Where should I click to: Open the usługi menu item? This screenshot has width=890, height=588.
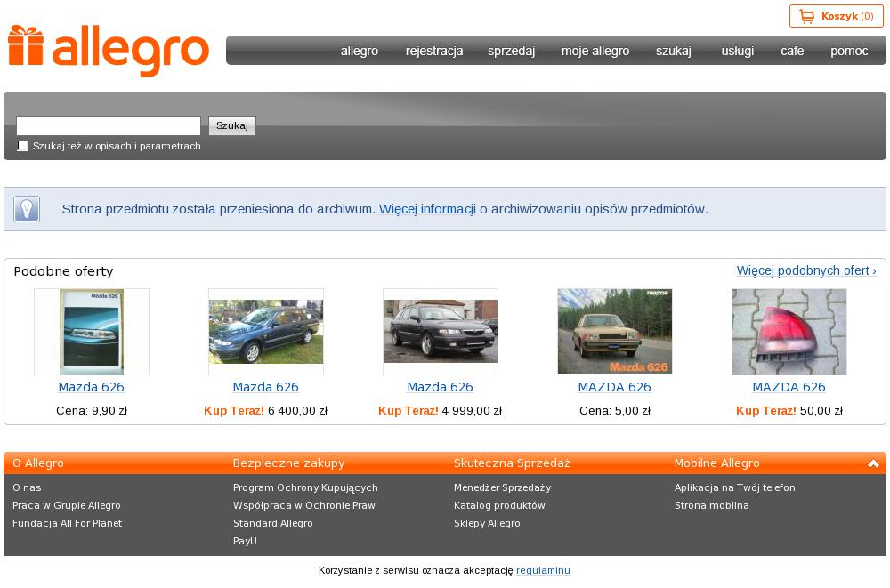(737, 51)
